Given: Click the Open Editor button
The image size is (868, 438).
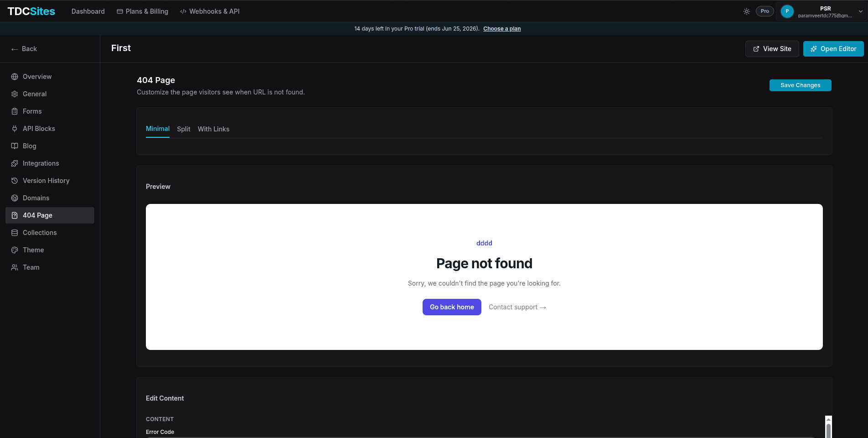Looking at the screenshot, I should pos(833,49).
